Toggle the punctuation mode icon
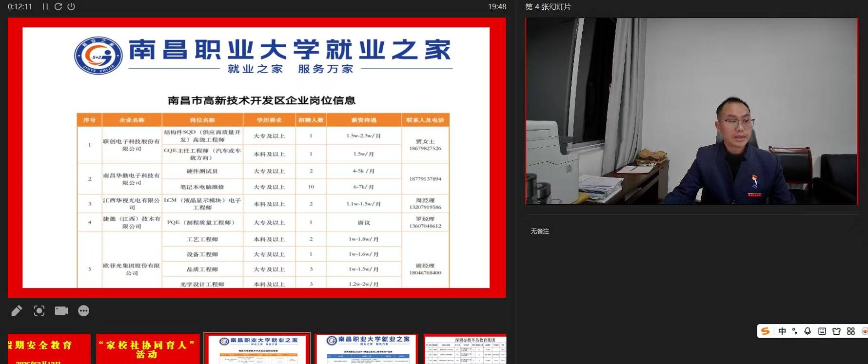The image size is (868, 364). coord(795,331)
